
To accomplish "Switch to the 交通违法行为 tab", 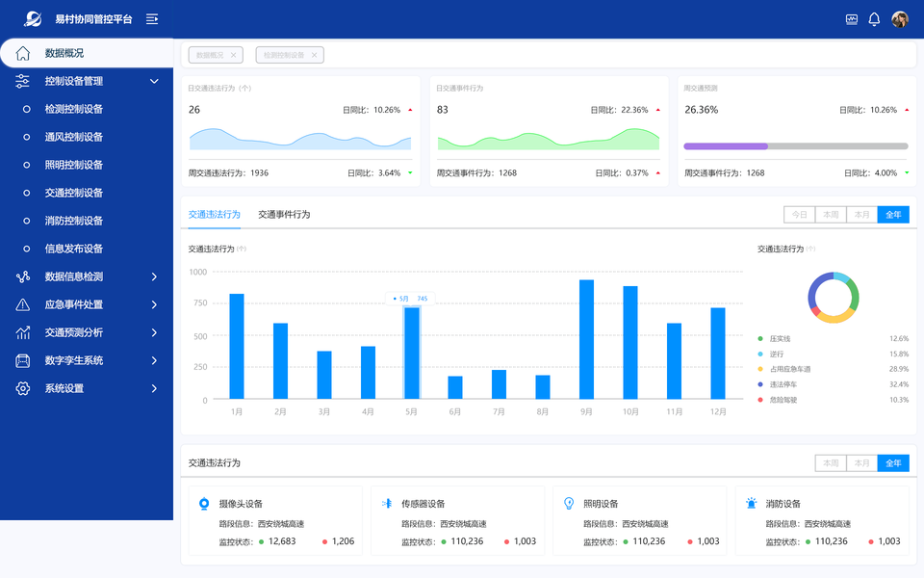I will [x=214, y=214].
